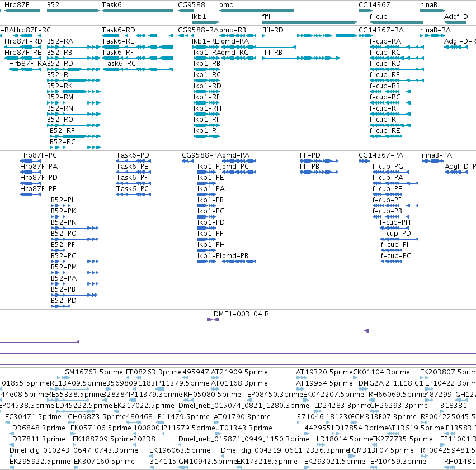Click transcript label f-cup-RG

coord(385,97)
